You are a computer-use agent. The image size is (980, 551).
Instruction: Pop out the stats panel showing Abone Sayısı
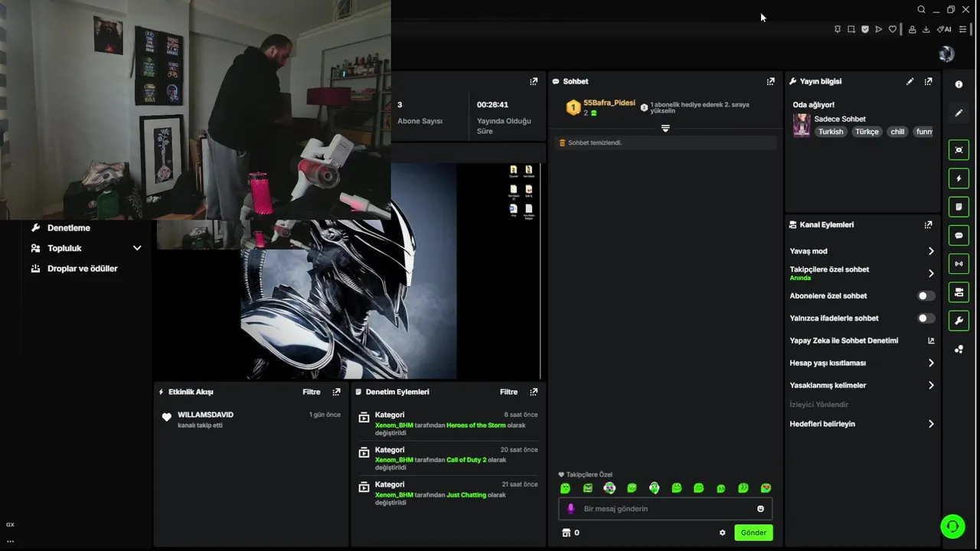(x=534, y=81)
